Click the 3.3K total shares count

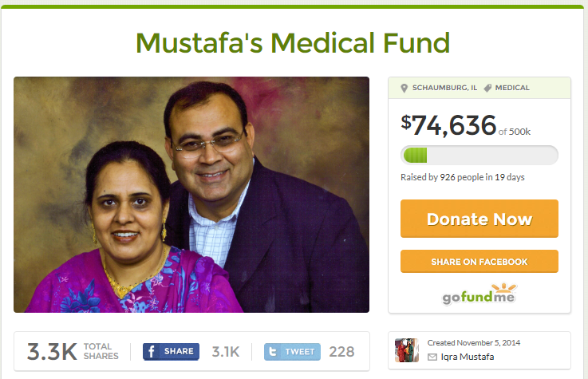(52, 352)
